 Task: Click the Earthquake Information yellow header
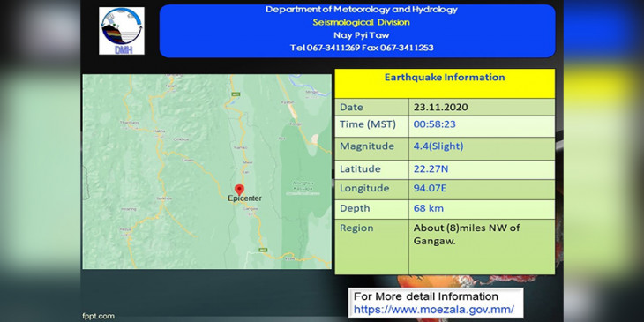point(445,84)
